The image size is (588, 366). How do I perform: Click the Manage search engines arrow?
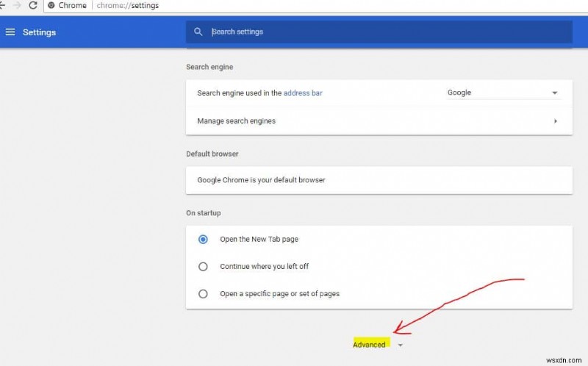tap(556, 121)
